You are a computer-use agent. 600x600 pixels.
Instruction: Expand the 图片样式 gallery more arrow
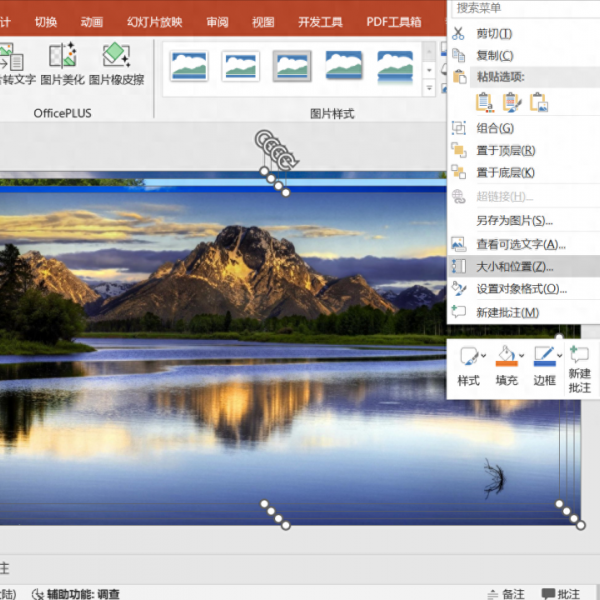tap(429, 88)
